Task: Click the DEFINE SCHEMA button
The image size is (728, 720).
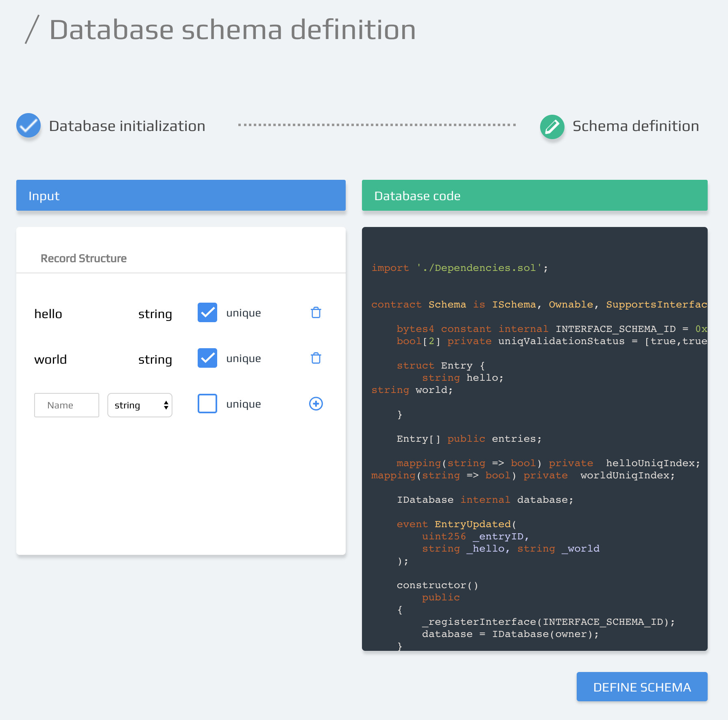Action: pyautogui.click(x=642, y=687)
